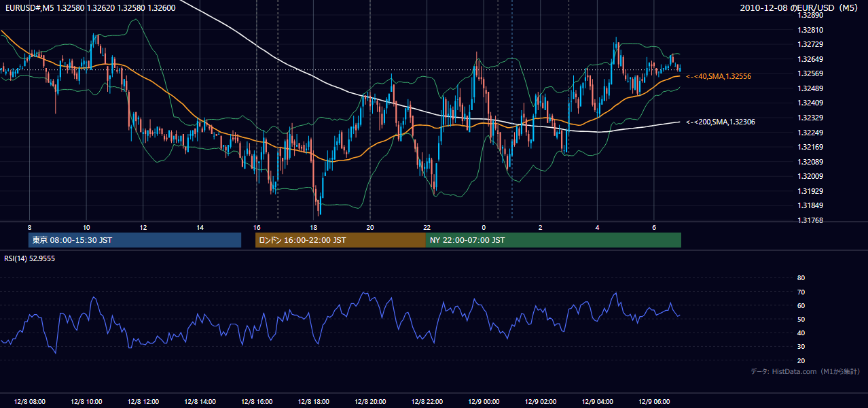
Task: Click price axis value 1.32409
Action: pos(811,103)
